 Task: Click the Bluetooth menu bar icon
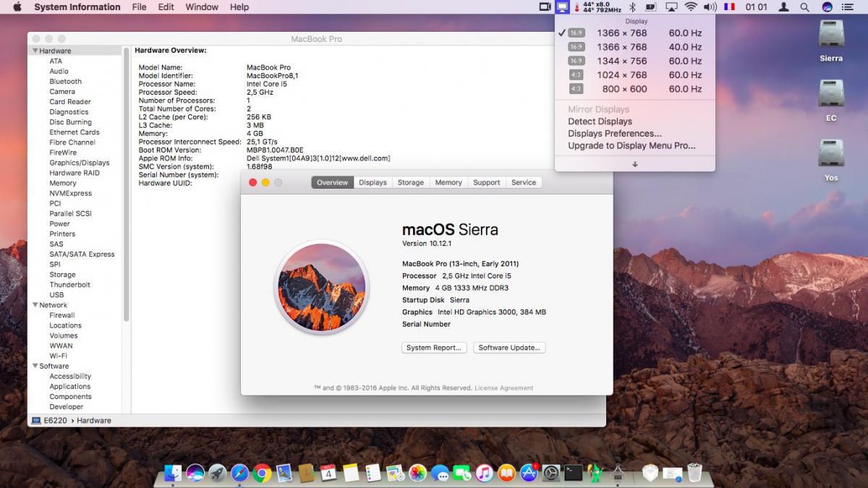[631, 7]
